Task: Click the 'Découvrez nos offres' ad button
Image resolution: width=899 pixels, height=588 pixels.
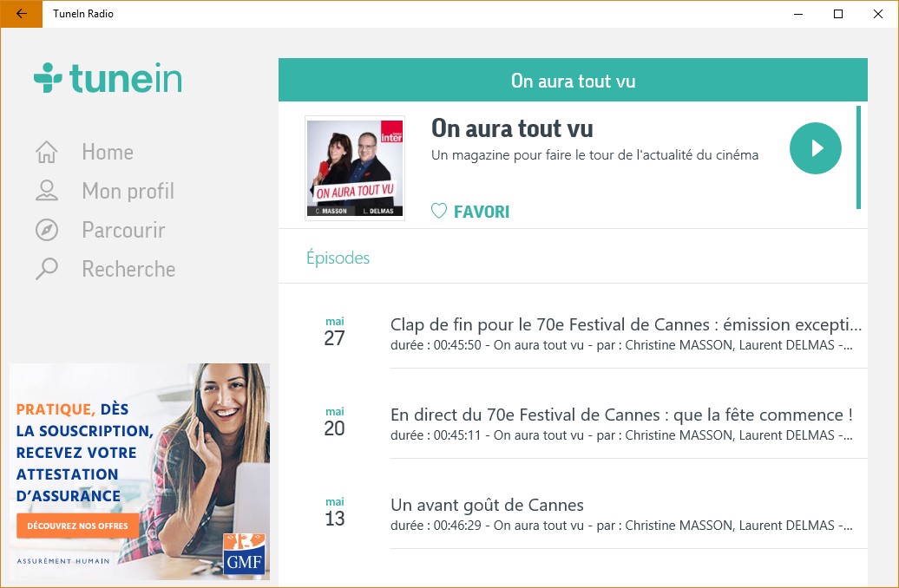Action: tap(77, 526)
